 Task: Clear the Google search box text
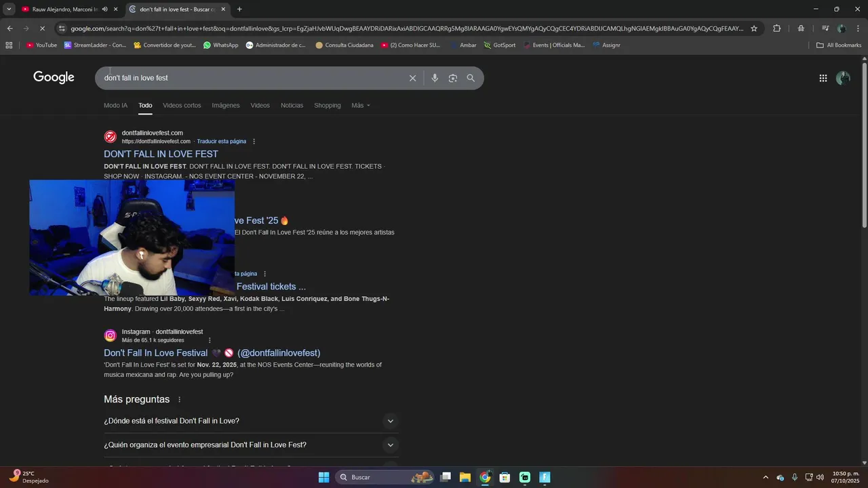tap(412, 78)
